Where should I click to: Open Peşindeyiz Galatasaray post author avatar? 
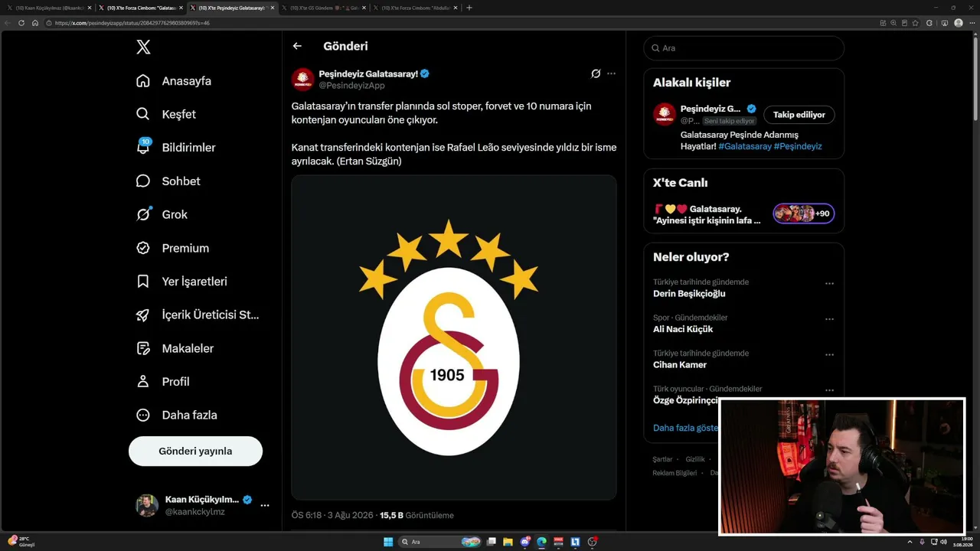coord(302,79)
